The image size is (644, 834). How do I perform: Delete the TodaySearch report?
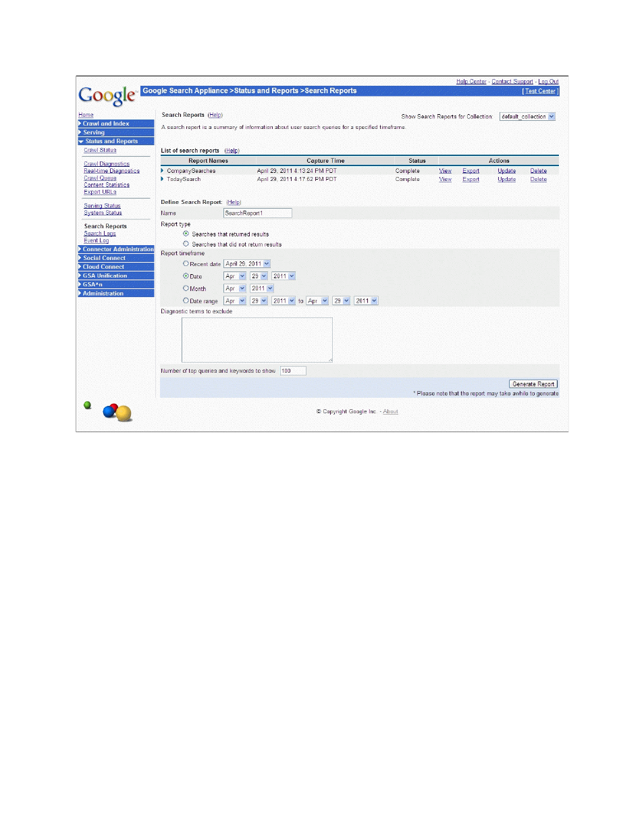click(538, 179)
